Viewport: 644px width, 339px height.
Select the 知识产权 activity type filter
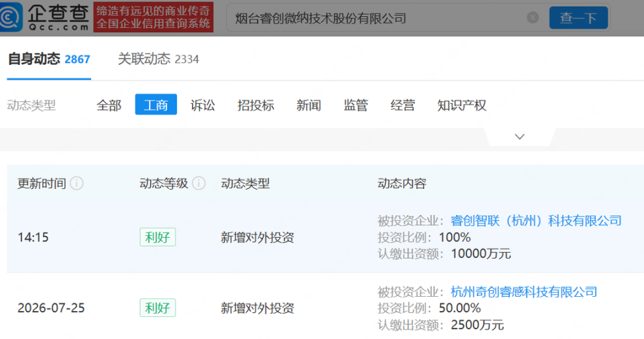coord(462,105)
